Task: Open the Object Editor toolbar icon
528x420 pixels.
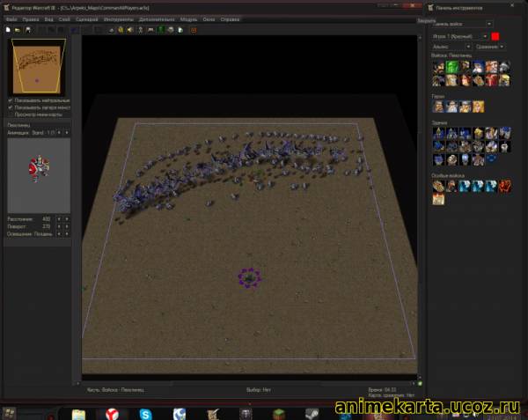Action: (x=141, y=30)
